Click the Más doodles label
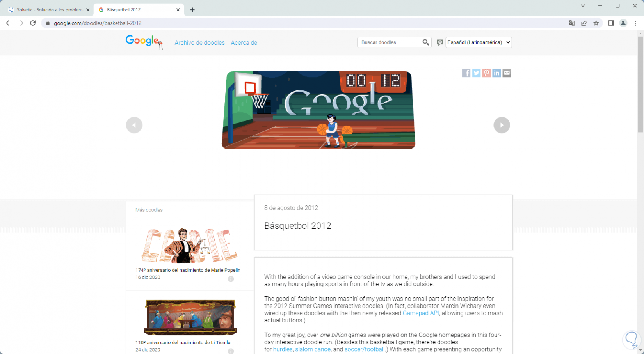 (x=149, y=210)
